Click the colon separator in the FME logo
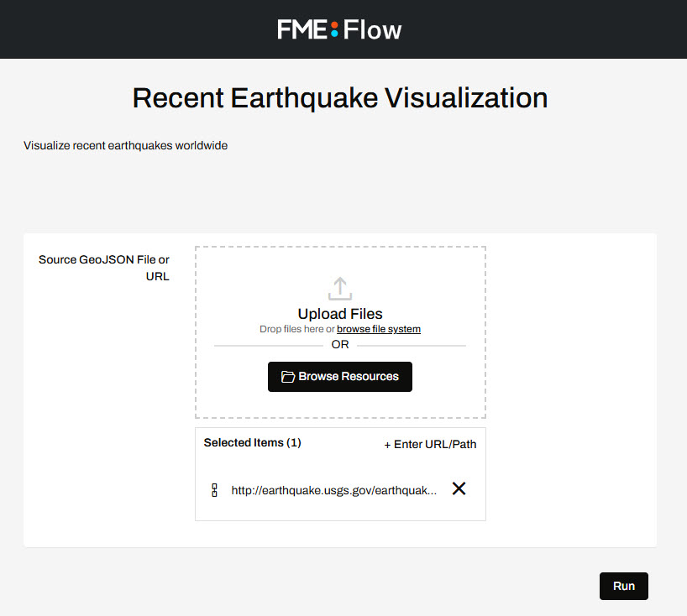The height and width of the screenshot is (616, 687). [333, 29]
